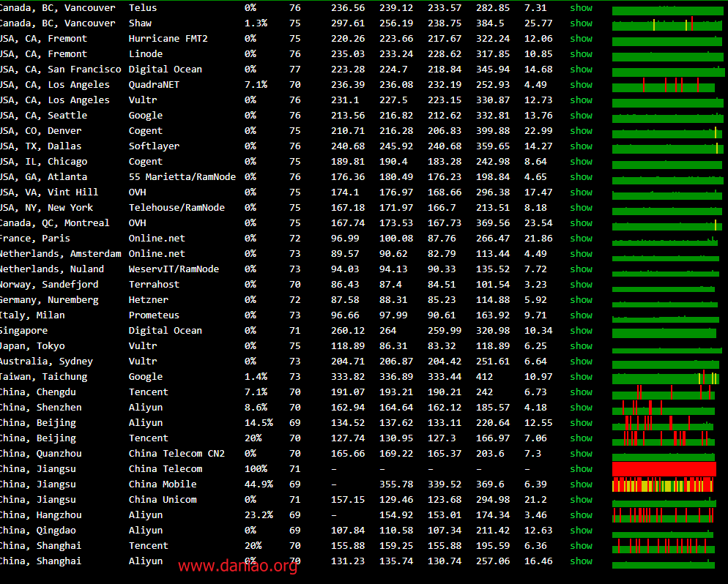
Task: Click latency value '333.82'
Action: (348, 377)
